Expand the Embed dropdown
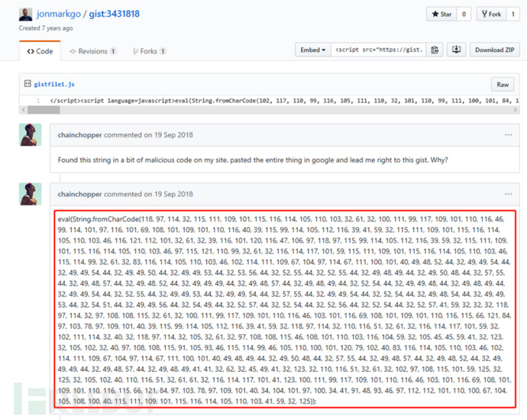 point(313,50)
